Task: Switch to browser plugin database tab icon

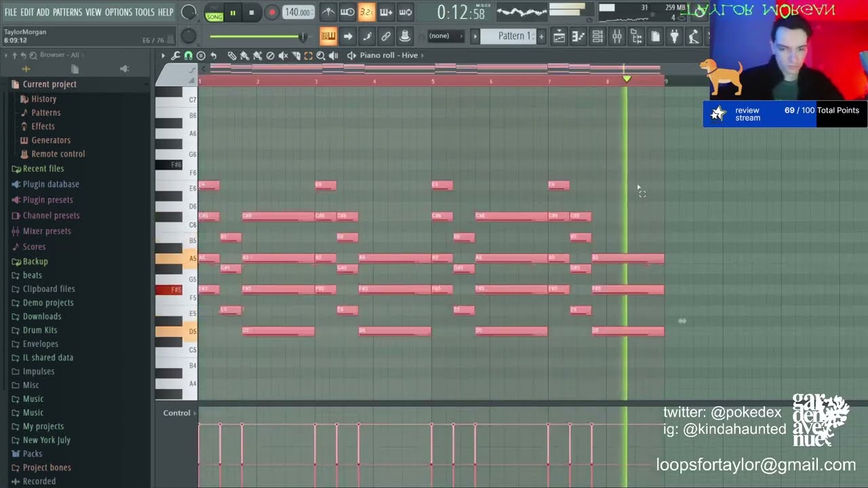Action: tap(124, 69)
